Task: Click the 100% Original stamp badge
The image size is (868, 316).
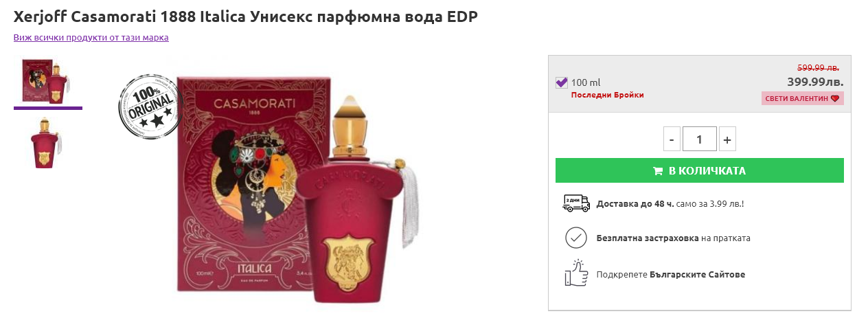Action: 151,106
